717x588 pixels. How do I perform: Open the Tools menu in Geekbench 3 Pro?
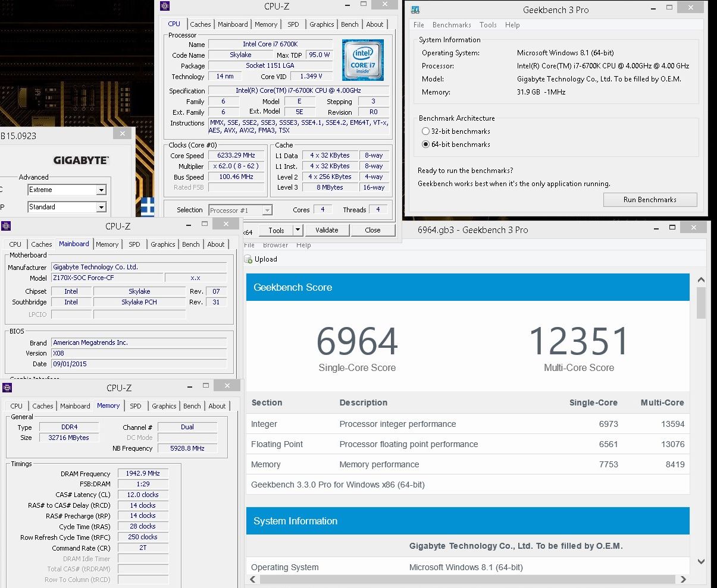tap(488, 25)
